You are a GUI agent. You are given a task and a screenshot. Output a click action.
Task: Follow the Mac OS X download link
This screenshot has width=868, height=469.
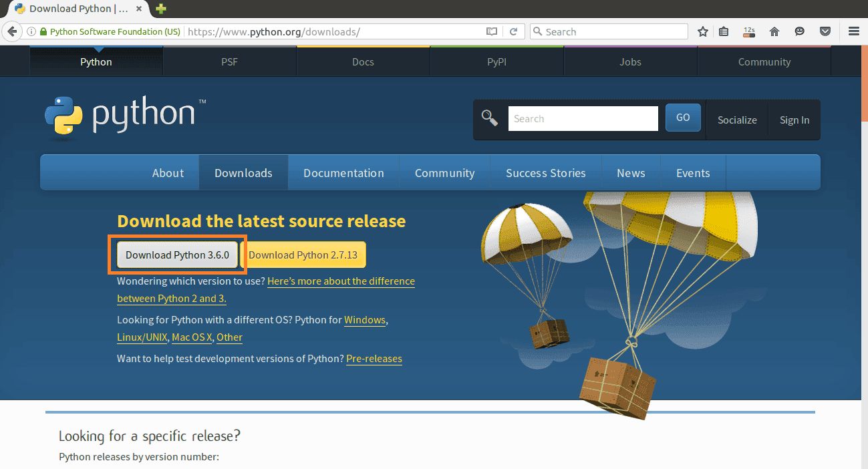pyautogui.click(x=192, y=337)
